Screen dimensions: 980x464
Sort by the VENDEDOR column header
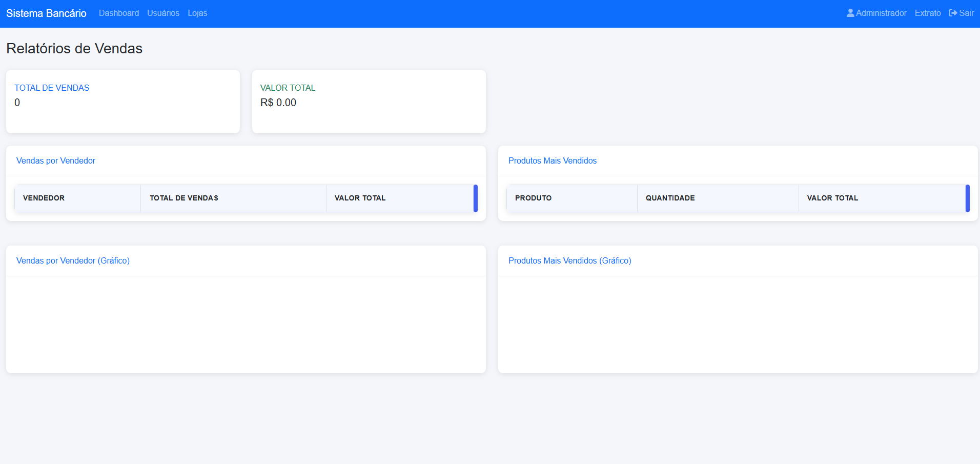pos(44,198)
